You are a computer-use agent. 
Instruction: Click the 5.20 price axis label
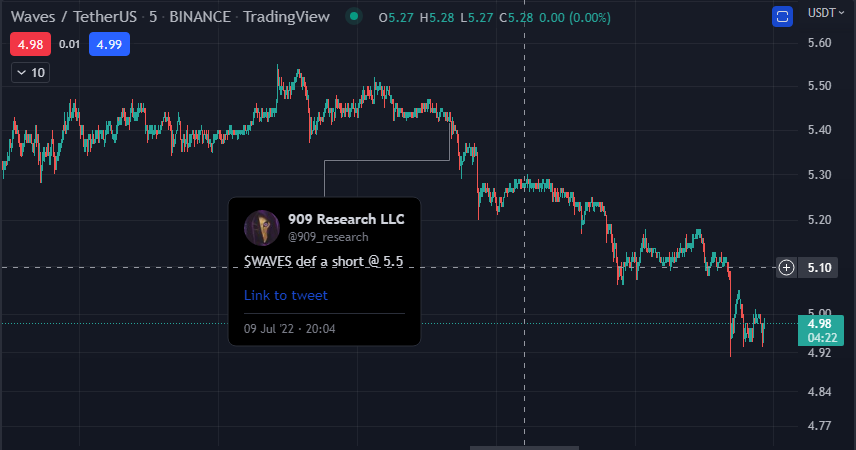click(819, 220)
